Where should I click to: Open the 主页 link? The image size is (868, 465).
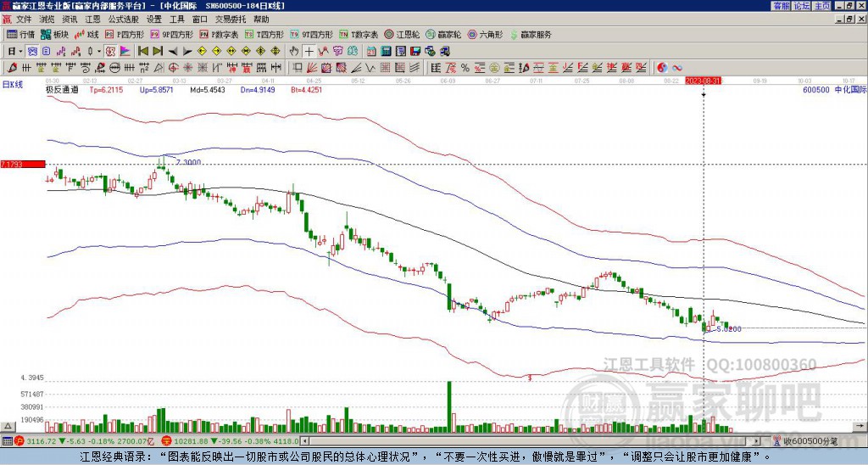(822, 6)
